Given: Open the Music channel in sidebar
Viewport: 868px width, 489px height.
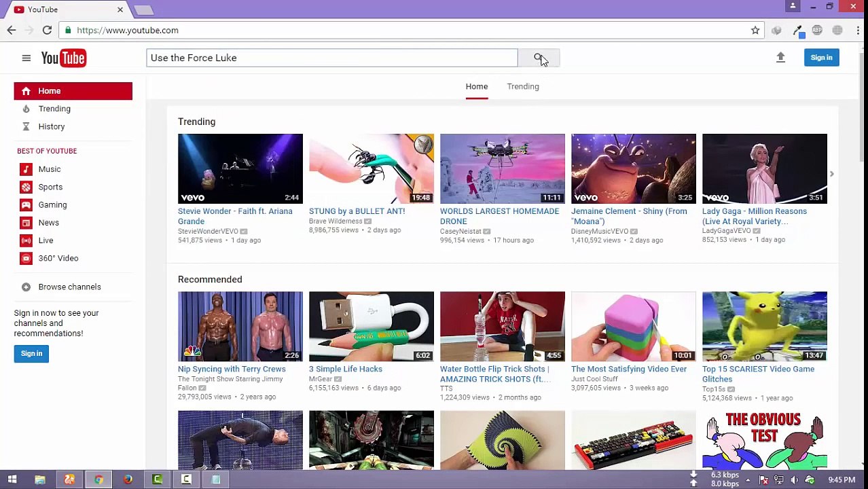Looking at the screenshot, I should (50, 169).
